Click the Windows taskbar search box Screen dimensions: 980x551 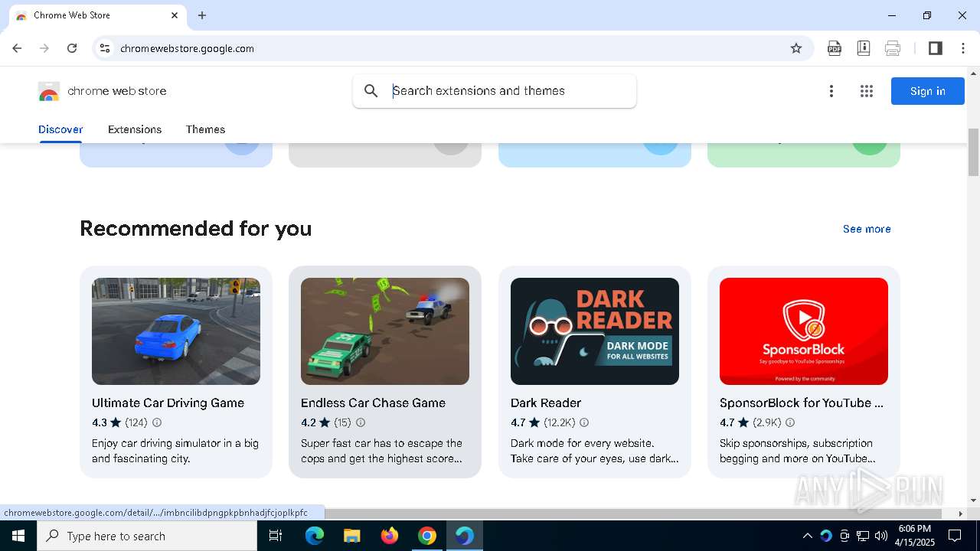(147, 536)
